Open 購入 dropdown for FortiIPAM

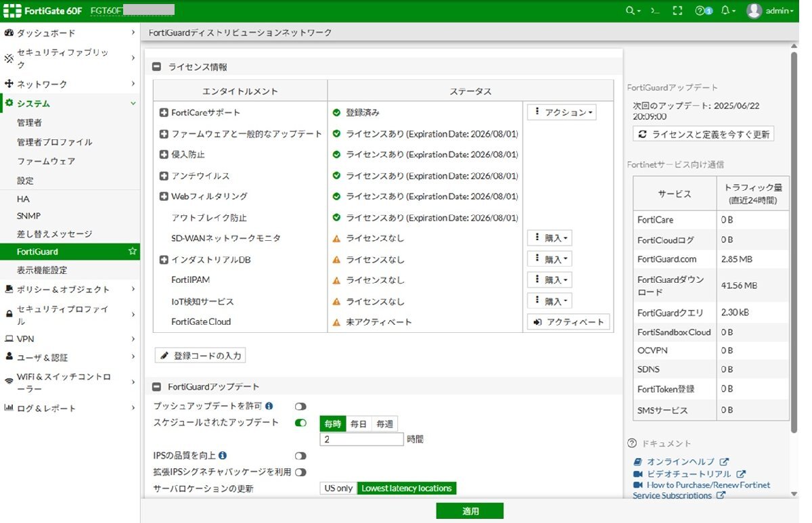tap(549, 280)
